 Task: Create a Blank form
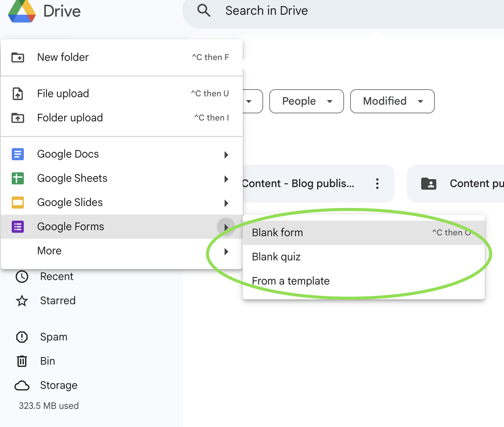point(364,233)
